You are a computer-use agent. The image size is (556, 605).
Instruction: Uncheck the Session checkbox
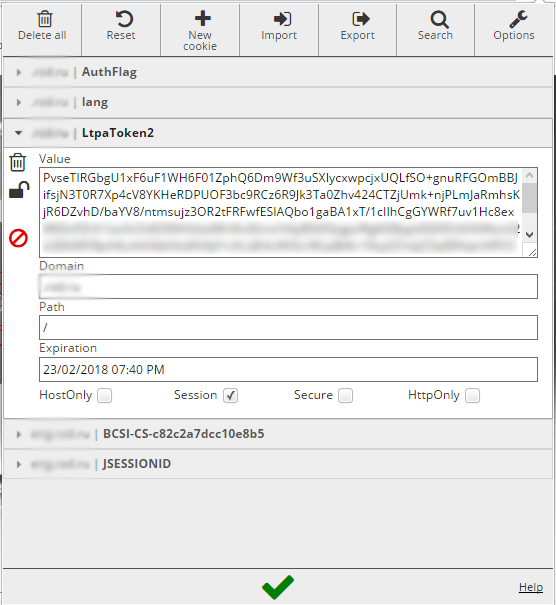230,395
